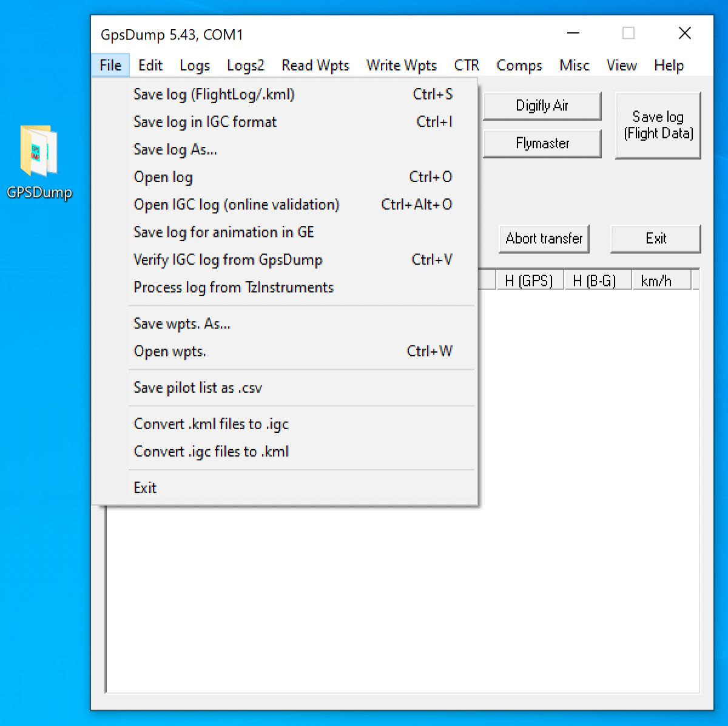Choose Save log (FlightLog/.kml) from File menu
Viewport: 728px width, 726px height.
214,95
